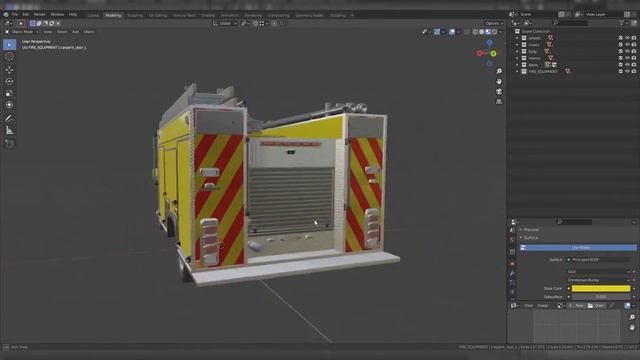This screenshot has height=360, width=640.
Task: Select the Rotate tool in left toolbar
Action: click(x=9, y=81)
